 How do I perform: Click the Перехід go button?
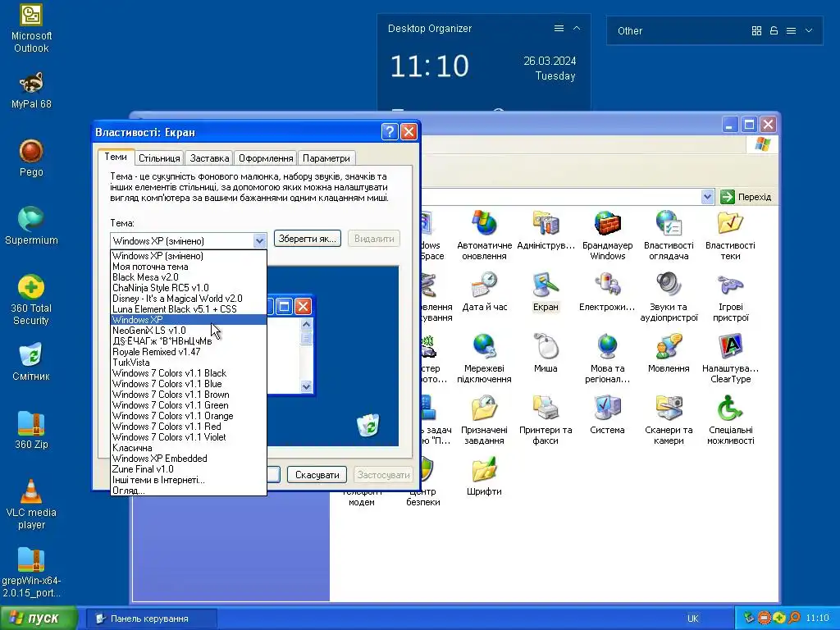(x=746, y=197)
